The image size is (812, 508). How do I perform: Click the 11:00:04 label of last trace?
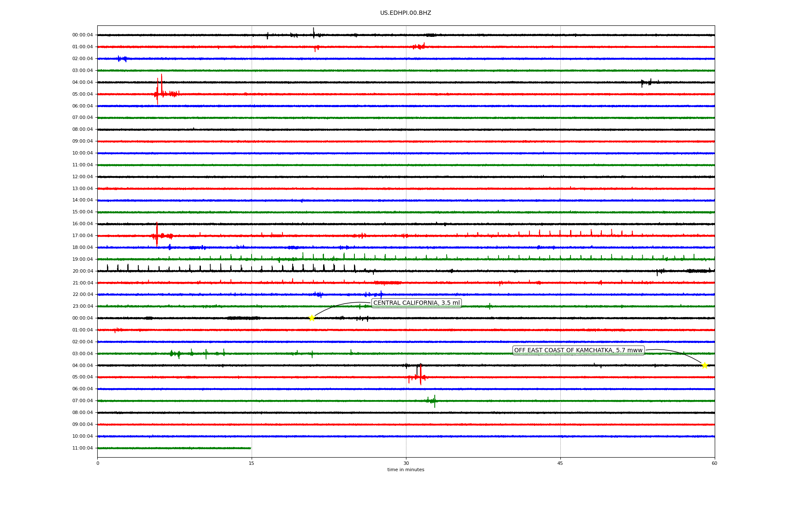tap(82, 448)
